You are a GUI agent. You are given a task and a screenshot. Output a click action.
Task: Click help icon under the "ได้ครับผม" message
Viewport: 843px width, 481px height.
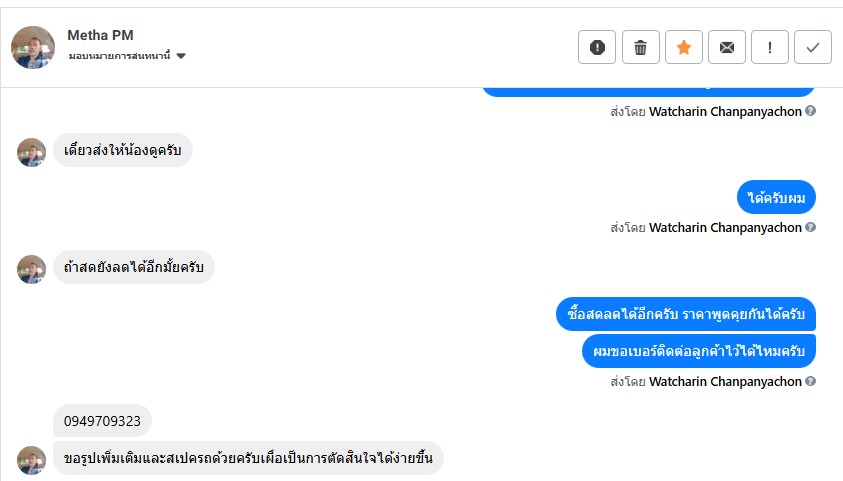coord(811,227)
